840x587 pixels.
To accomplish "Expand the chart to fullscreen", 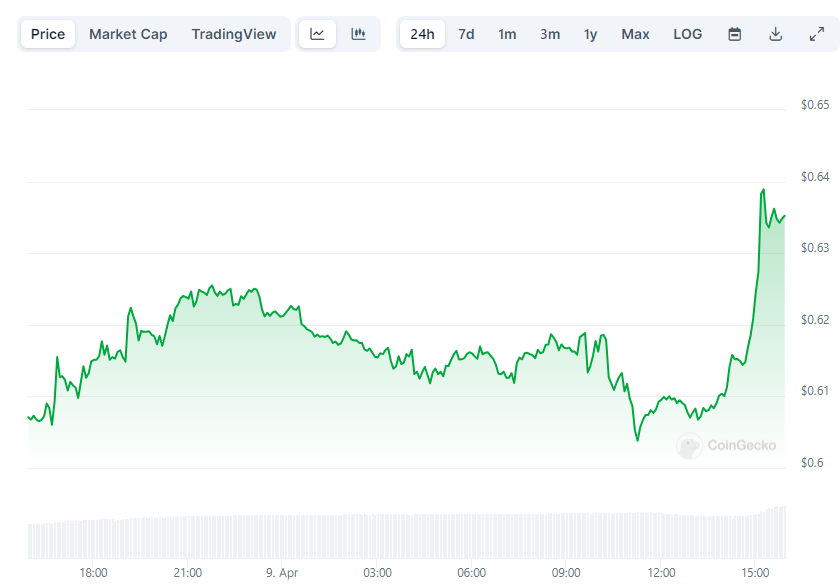I will [x=816, y=34].
